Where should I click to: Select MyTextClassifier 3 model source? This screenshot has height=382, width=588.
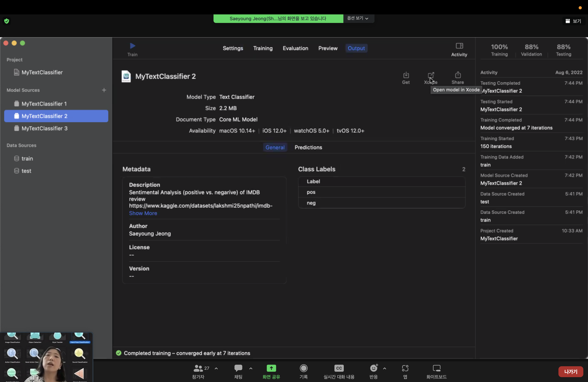coord(56,129)
